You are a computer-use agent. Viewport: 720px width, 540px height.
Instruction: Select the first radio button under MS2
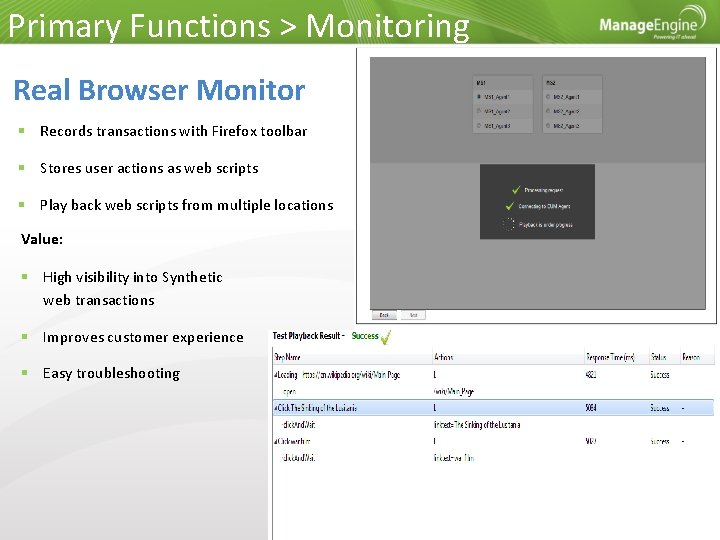click(548, 97)
